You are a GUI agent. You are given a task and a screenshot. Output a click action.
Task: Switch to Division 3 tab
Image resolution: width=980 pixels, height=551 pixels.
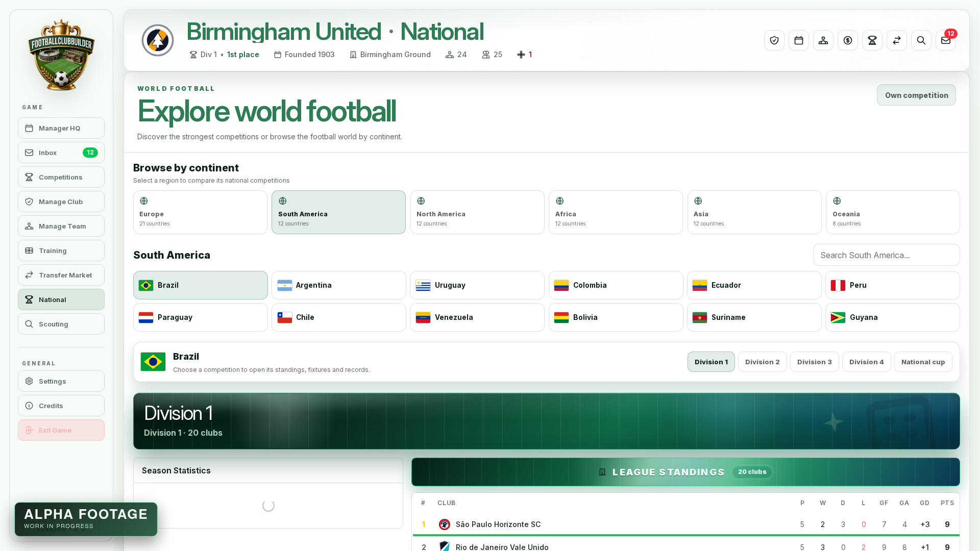tap(815, 362)
